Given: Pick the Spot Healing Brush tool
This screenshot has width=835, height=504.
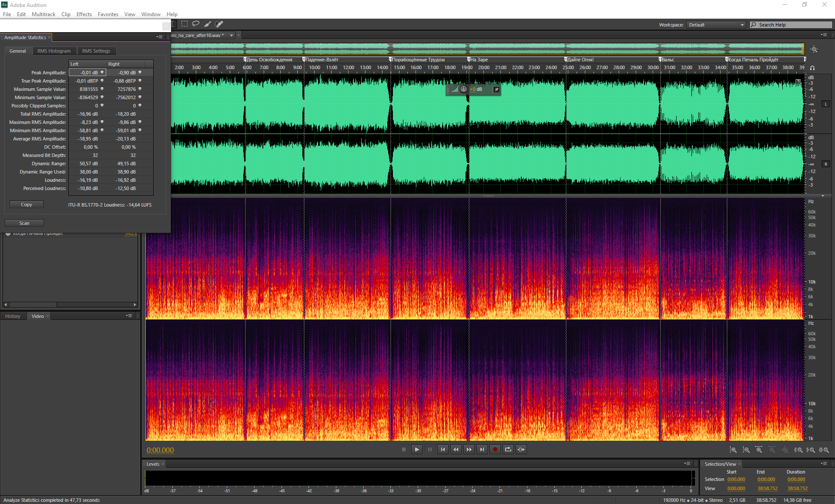Looking at the screenshot, I should pos(219,24).
